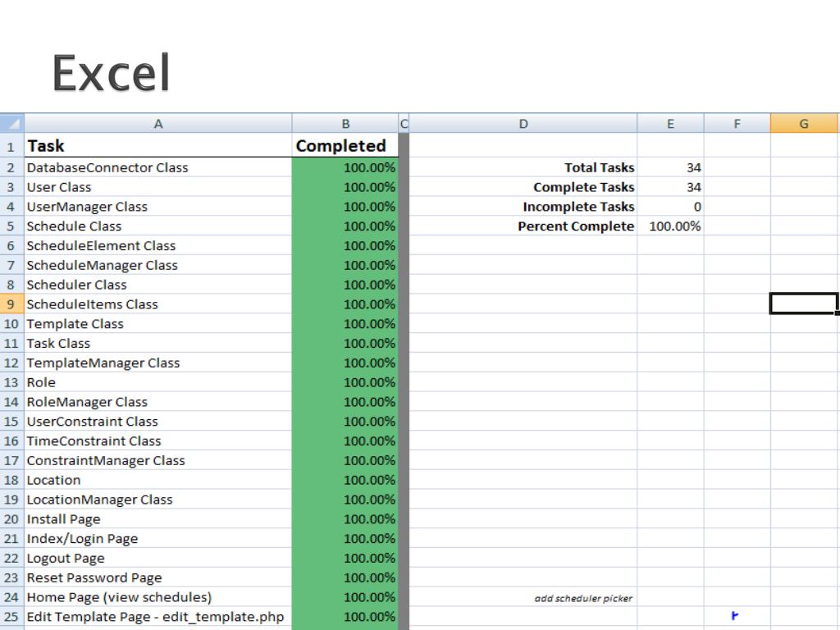Select highlighted row 9 header
Screen dimensions: 840x630
(11, 304)
